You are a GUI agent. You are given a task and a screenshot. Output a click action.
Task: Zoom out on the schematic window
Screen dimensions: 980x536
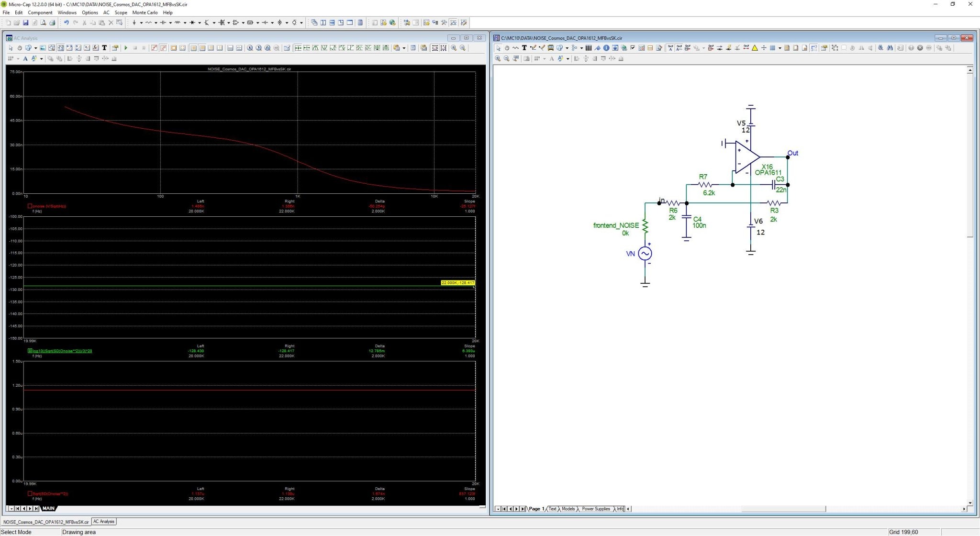tap(507, 58)
